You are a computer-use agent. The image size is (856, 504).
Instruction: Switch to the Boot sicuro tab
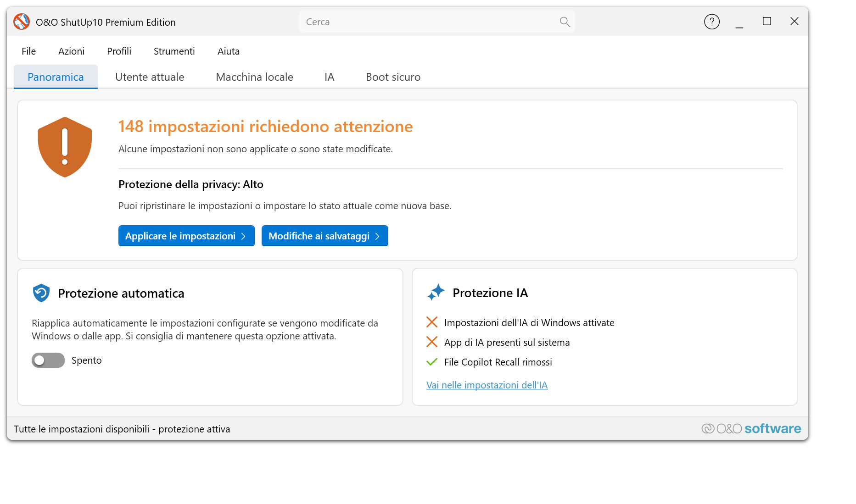[393, 77]
